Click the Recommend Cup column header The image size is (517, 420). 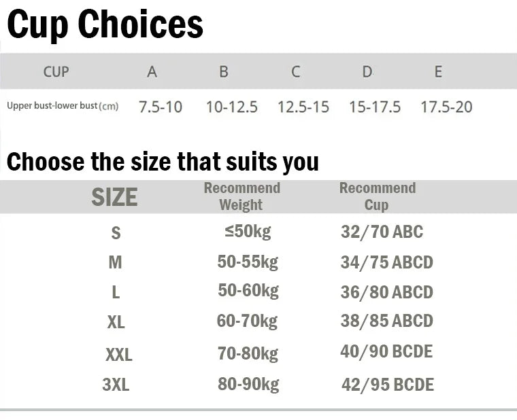[x=377, y=196]
